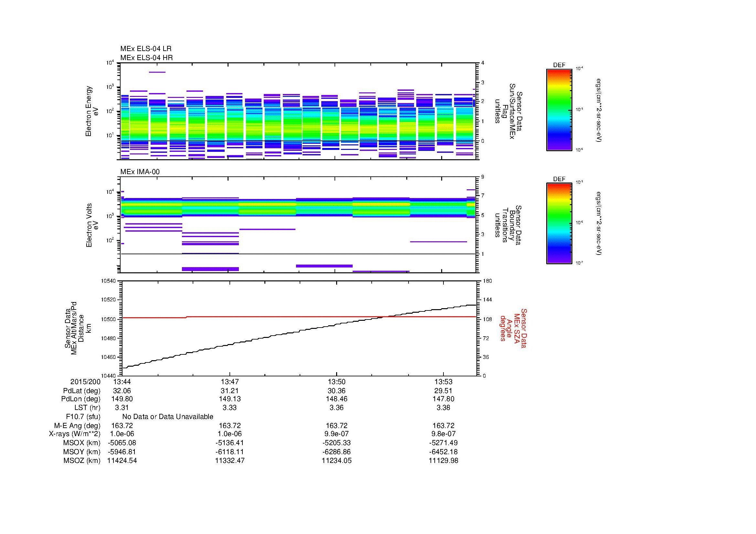Click the PdLon value '148.46'
The height and width of the screenshot is (534, 756).
336,399
